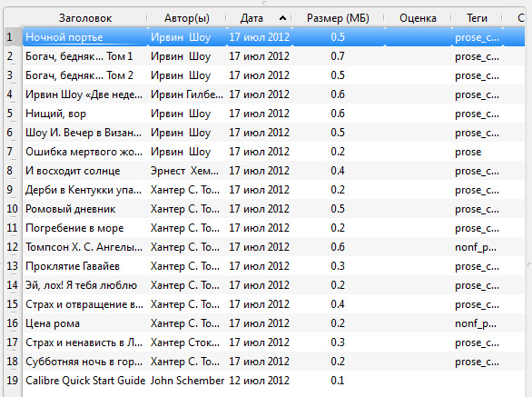Sort by the Размер (МБ) column header
This screenshot has height=397, width=532.
click(338, 18)
